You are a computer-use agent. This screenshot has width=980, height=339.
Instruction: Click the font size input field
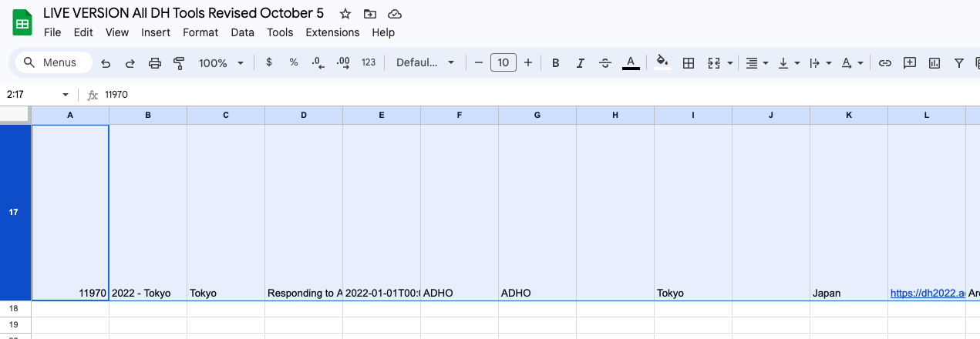[503, 63]
